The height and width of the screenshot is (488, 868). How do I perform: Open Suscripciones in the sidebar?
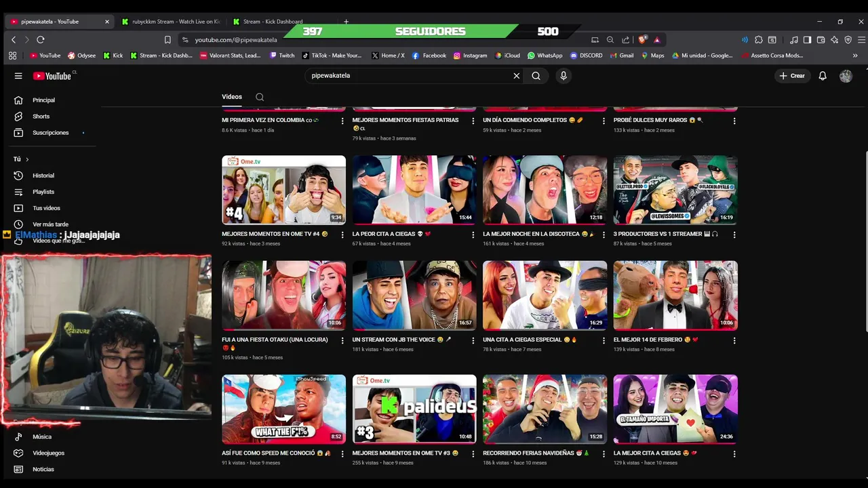click(x=51, y=133)
